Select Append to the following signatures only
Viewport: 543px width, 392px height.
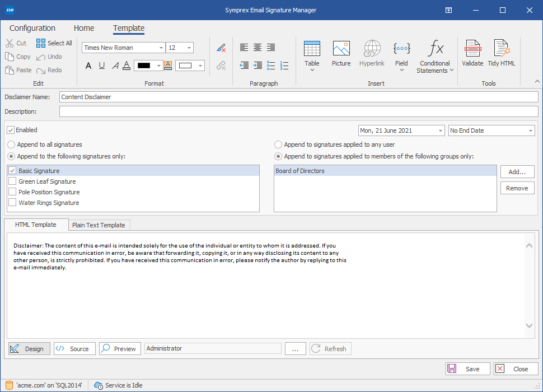pos(11,157)
